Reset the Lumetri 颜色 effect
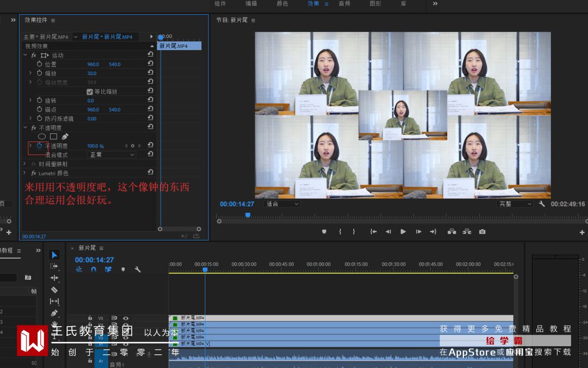 tap(150, 172)
